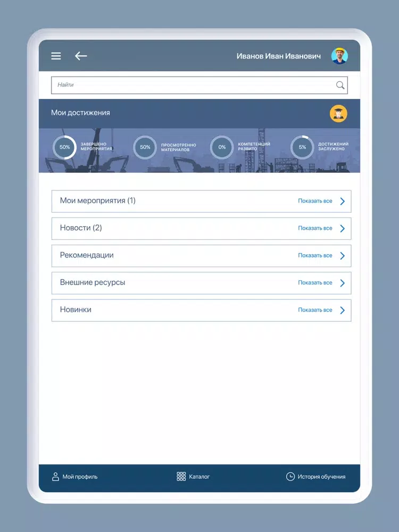Expand Внешние ресурсы via chevron arrow
The width and height of the screenshot is (399, 532).
342,283
